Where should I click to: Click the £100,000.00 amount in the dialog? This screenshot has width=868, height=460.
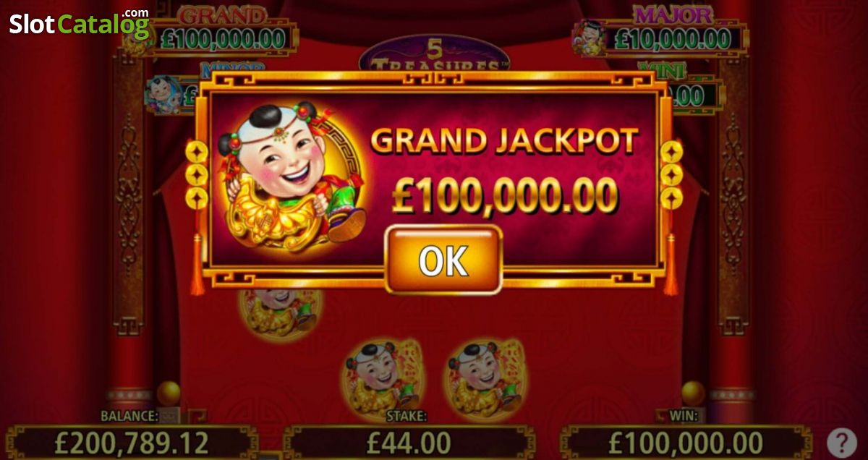tap(505, 195)
